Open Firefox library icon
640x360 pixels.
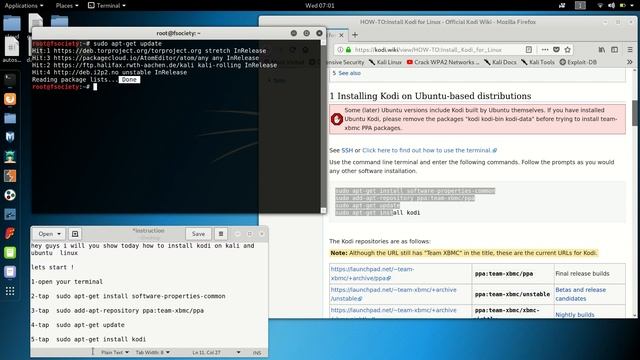click(x=602, y=50)
